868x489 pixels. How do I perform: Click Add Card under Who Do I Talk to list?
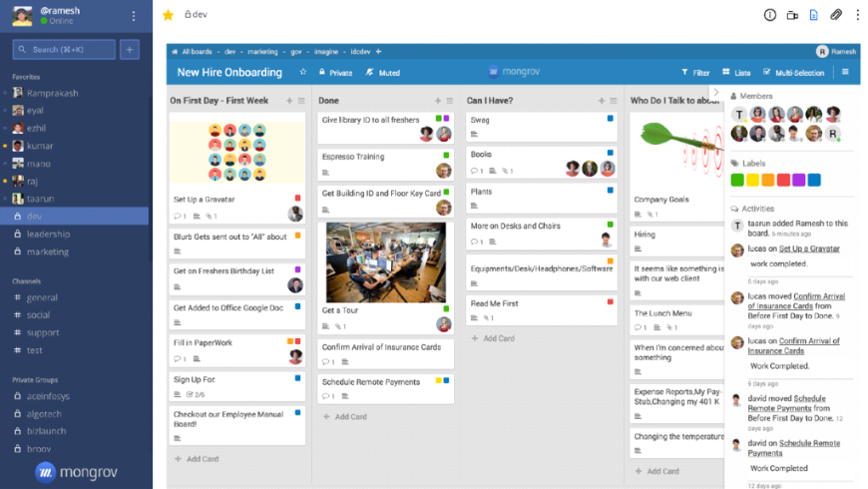[657, 471]
